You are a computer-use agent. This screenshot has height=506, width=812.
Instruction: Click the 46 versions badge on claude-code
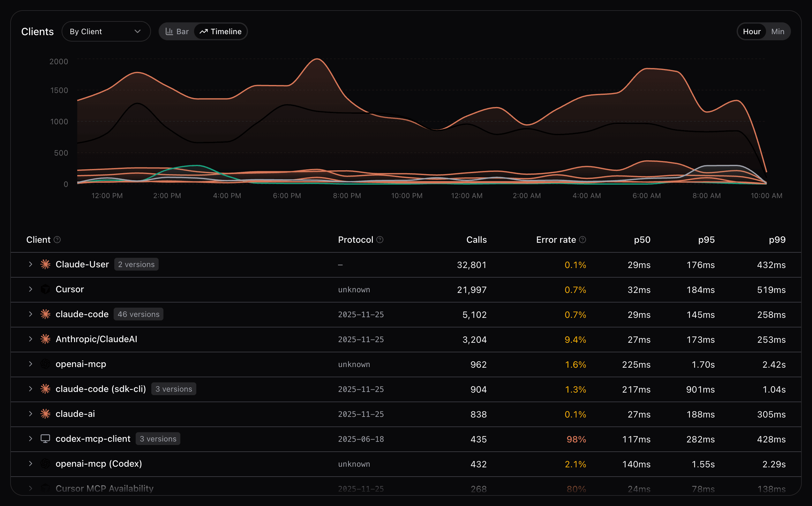pos(139,314)
